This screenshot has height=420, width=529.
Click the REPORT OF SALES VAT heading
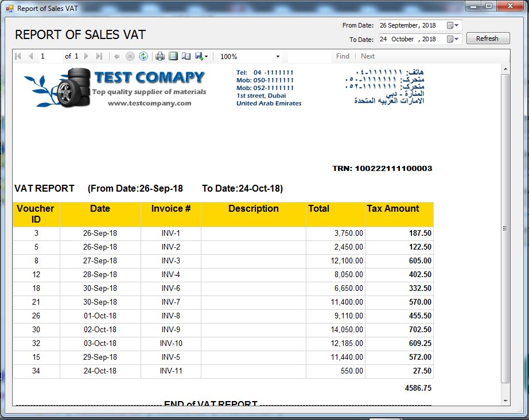(80, 35)
